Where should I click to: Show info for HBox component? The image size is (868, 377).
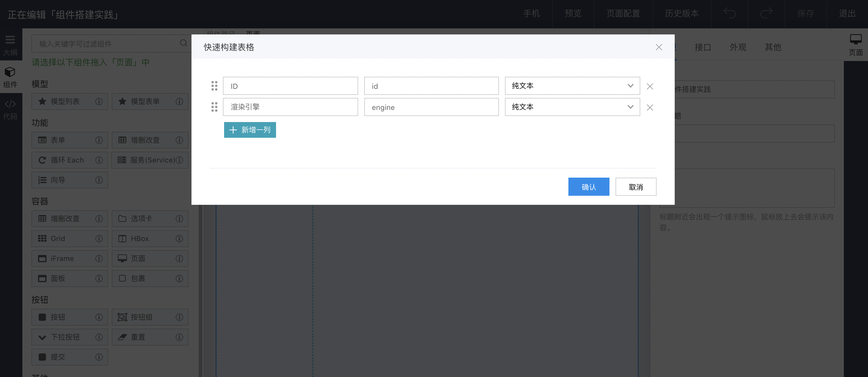(x=179, y=239)
